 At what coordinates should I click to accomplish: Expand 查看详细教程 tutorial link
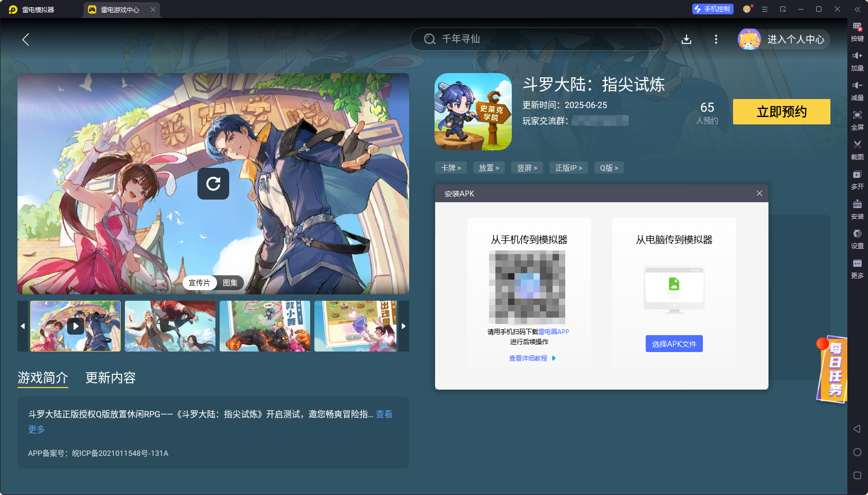tap(532, 358)
